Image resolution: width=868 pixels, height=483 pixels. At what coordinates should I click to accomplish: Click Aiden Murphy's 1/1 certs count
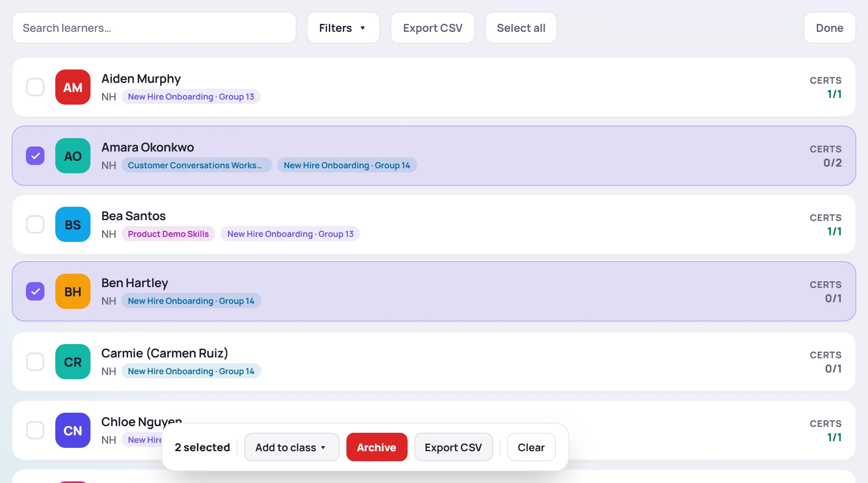pos(834,94)
